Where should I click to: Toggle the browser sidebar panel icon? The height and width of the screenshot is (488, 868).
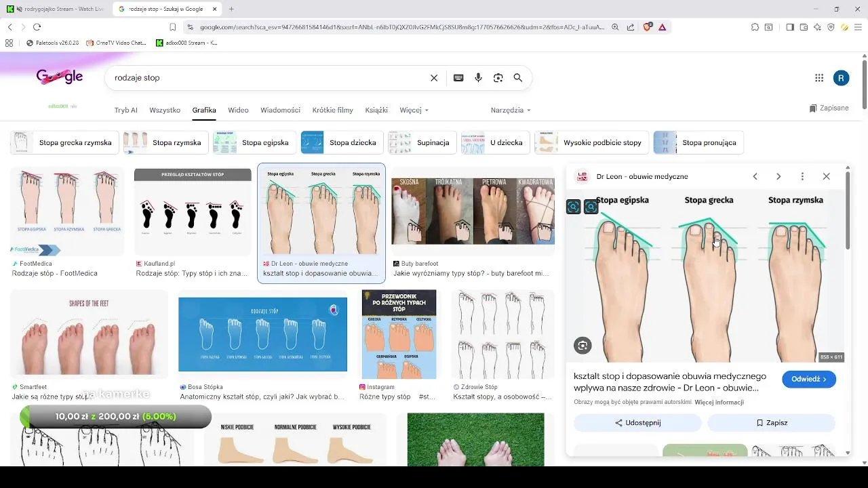pos(790,27)
